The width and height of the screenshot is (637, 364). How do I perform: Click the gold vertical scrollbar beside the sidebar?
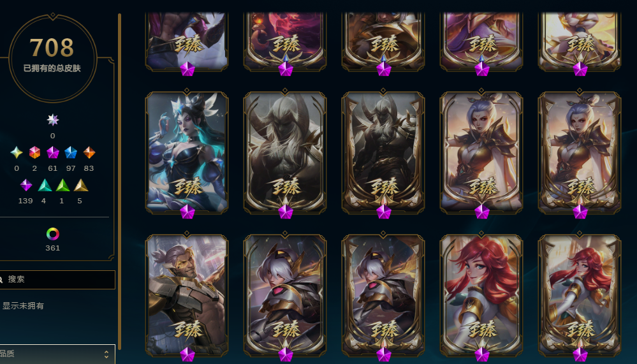(119, 181)
